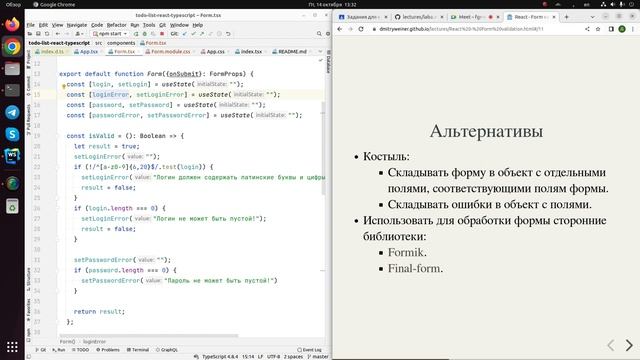Image resolution: width=640 pixels, height=360 pixels.
Task: Change UTF-8 file encoding in status bar
Action: (273, 357)
